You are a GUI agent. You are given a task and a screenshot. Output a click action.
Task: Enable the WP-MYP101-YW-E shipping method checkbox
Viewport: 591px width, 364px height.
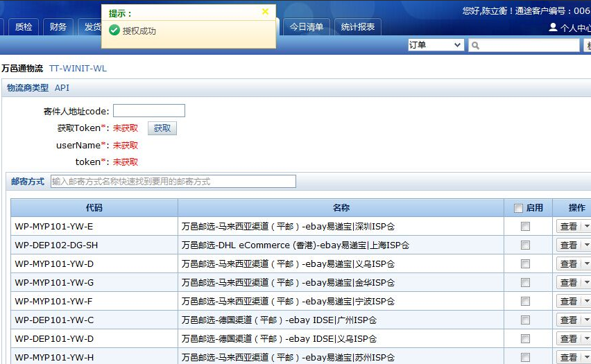525,227
